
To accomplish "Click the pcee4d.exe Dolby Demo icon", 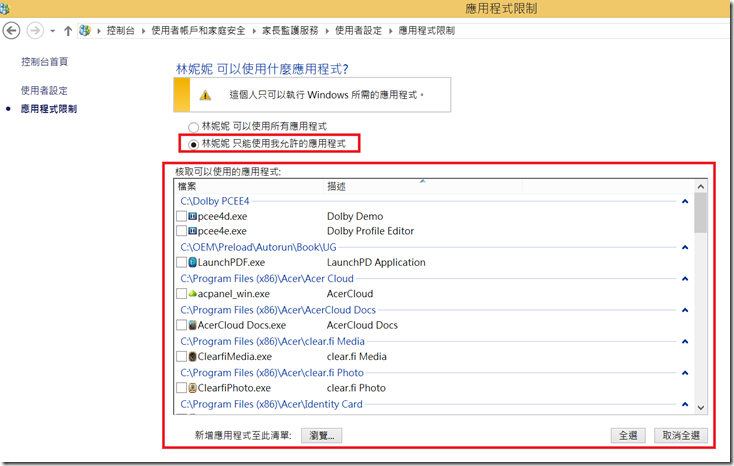I will [194, 216].
